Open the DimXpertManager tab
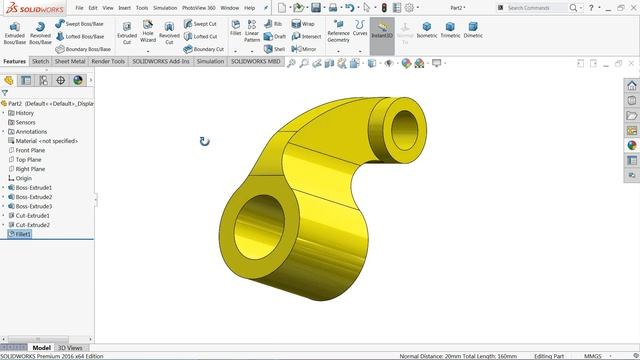Viewport: 640px width, 360px height. coord(60,80)
